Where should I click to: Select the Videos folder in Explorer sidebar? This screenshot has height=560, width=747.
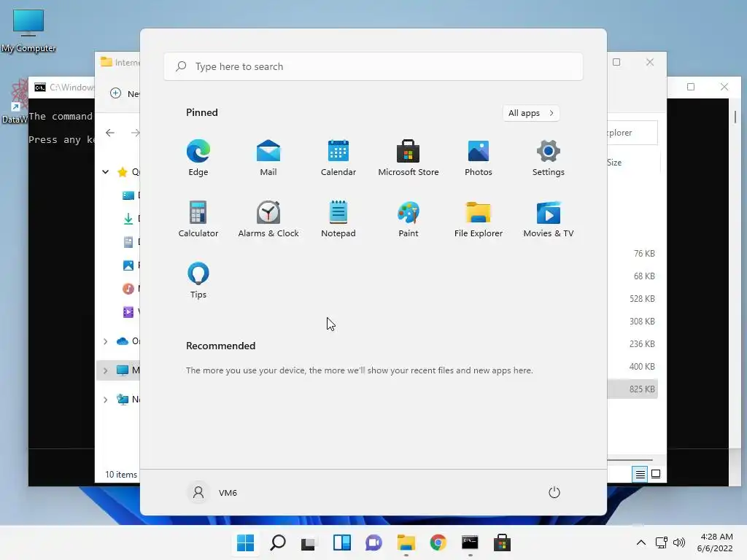(131, 312)
